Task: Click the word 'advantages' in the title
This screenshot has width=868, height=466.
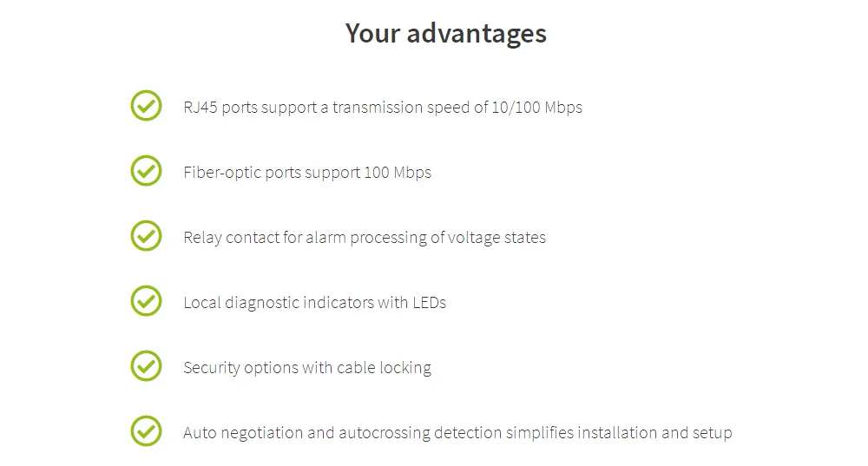Action: [477, 33]
